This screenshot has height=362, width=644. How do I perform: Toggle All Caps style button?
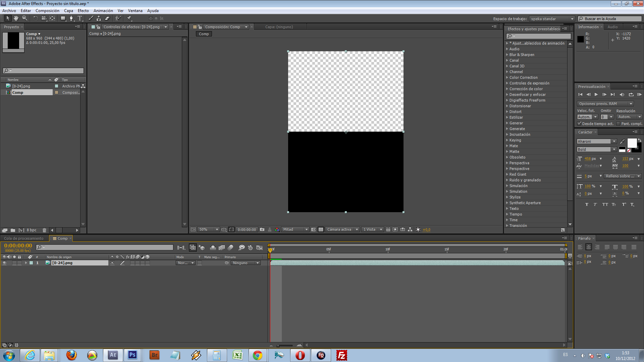tap(605, 204)
